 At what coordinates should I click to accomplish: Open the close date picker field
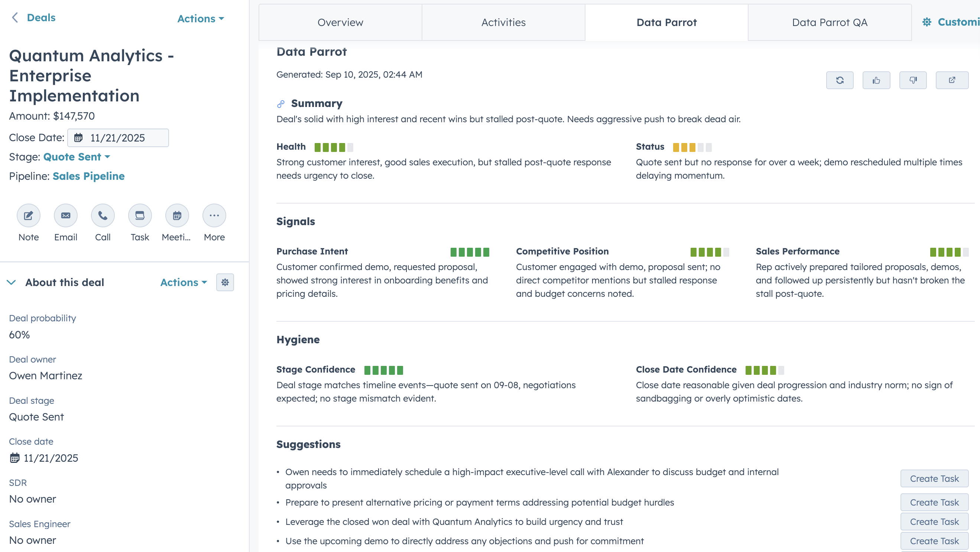point(118,138)
